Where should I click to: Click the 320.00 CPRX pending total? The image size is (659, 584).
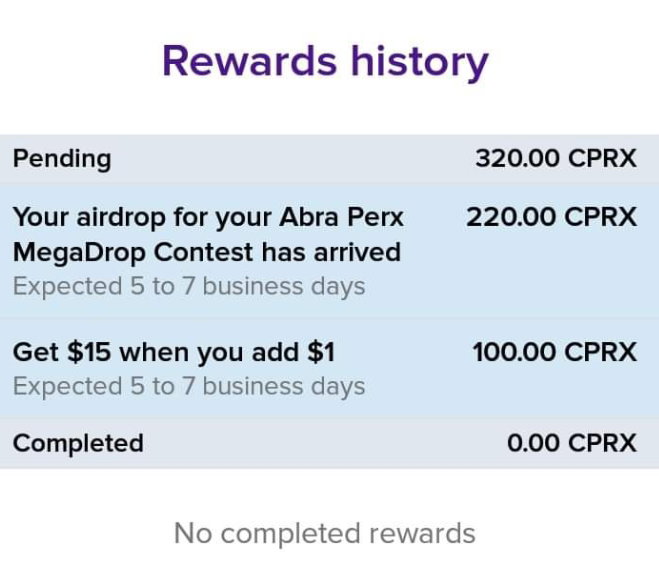coord(556,158)
